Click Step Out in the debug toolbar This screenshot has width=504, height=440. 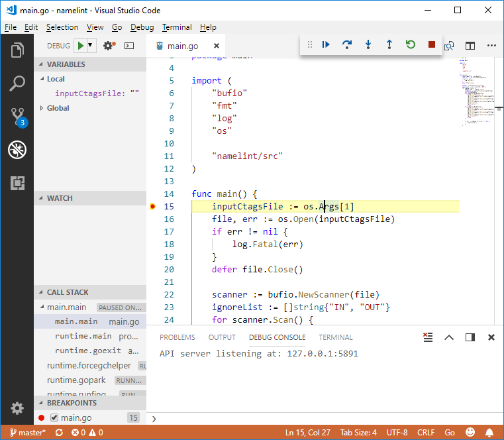389,44
